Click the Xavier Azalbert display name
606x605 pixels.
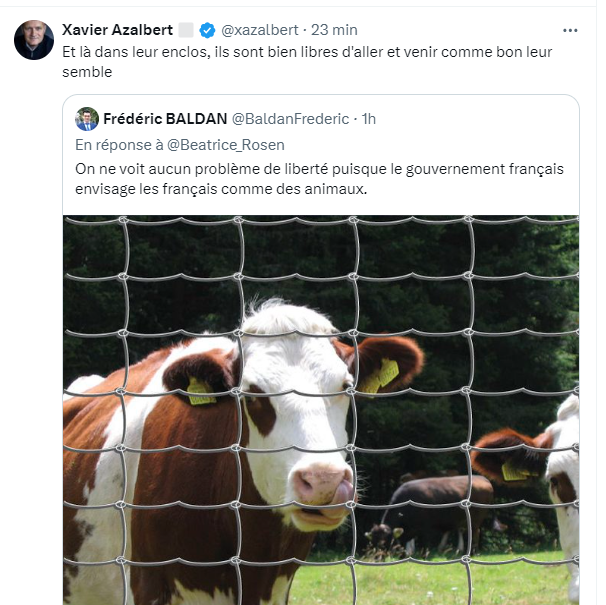point(116,30)
